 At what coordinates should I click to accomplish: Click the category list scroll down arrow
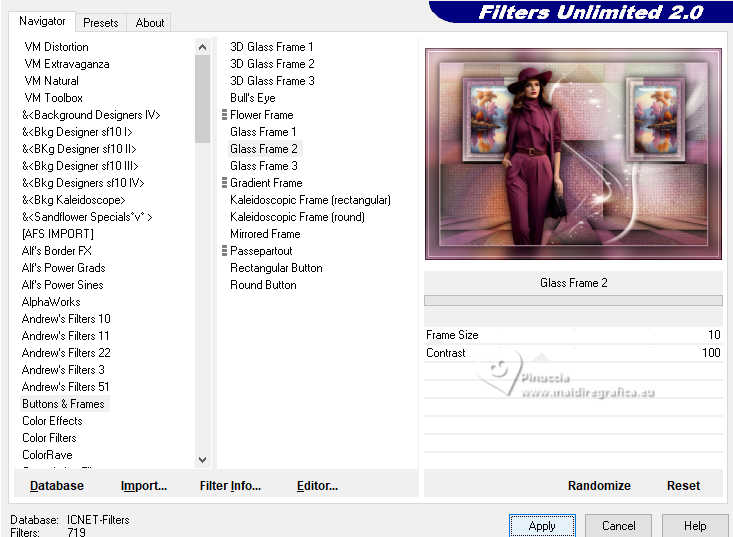click(202, 460)
